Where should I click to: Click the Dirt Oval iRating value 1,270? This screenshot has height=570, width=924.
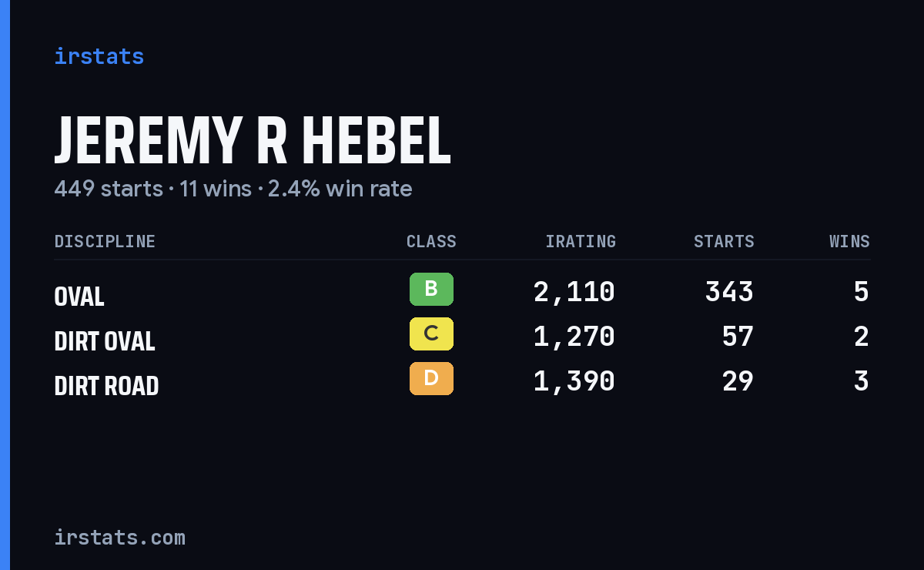coord(574,337)
